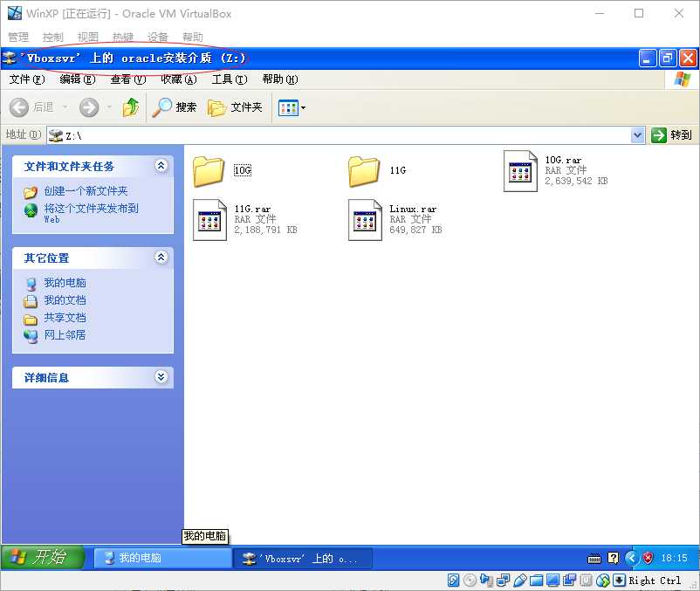This screenshot has width=700, height=591.
Task: Switch to 我的电脑 taskbar button
Action: [162, 558]
